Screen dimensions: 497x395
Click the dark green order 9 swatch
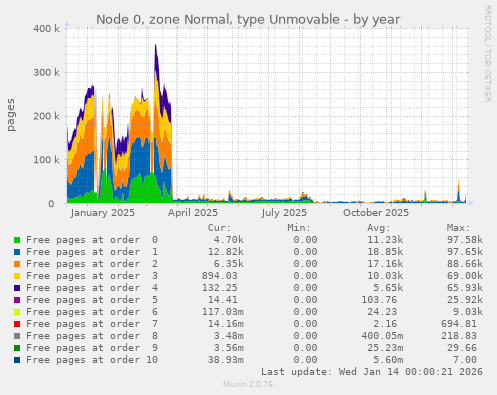click(17, 348)
